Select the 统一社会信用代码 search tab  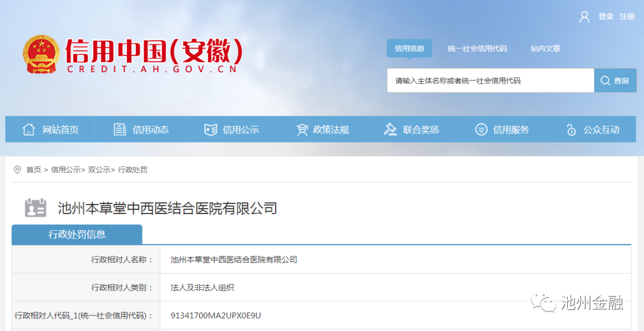(x=477, y=48)
